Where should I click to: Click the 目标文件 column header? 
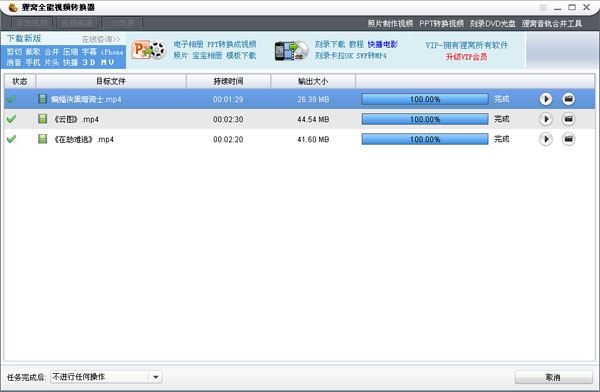[111, 81]
